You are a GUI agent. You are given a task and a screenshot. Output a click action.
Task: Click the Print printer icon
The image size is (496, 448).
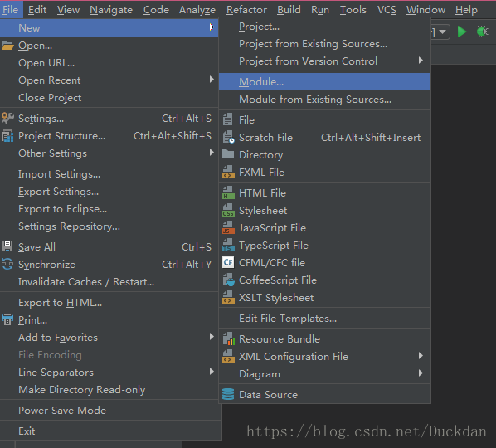[7, 319]
